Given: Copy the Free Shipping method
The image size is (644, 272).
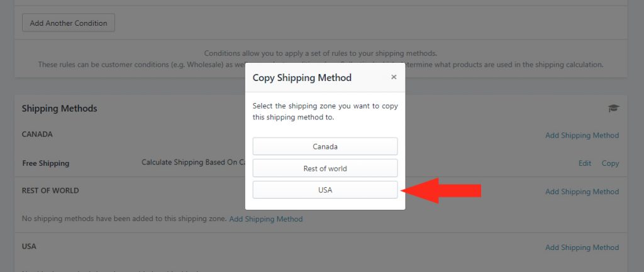Looking at the screenshot, I should pyautogui.click(x=610, y=163).
